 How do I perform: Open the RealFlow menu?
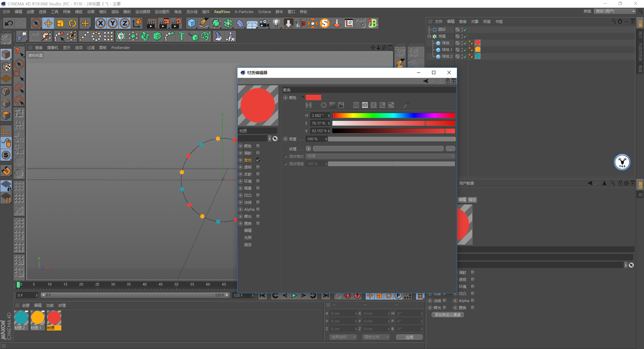pos(222,12)
